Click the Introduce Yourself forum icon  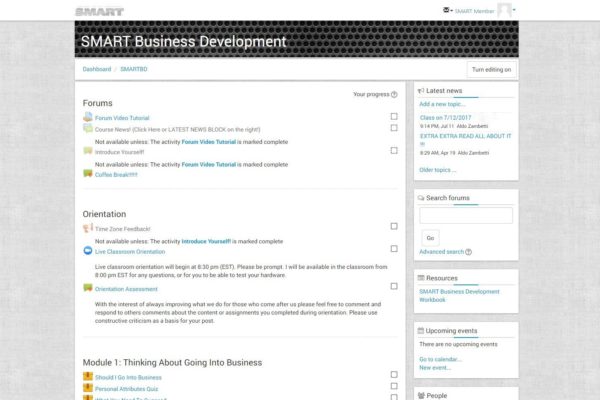88,151
